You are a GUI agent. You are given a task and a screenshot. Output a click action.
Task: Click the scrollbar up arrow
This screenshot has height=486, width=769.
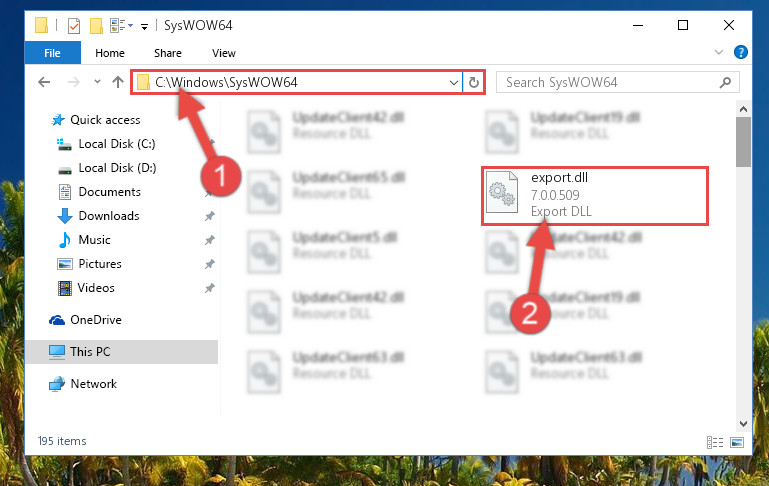point(743,109)
